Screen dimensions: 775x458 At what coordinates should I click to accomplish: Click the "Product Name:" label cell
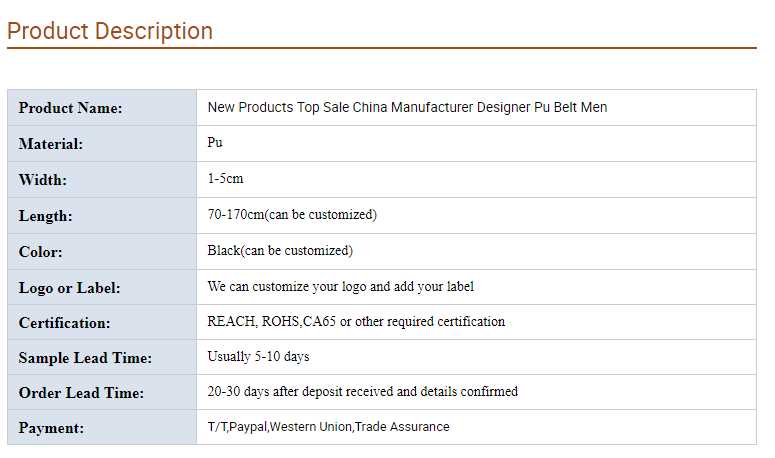click(x=70, y=108)
